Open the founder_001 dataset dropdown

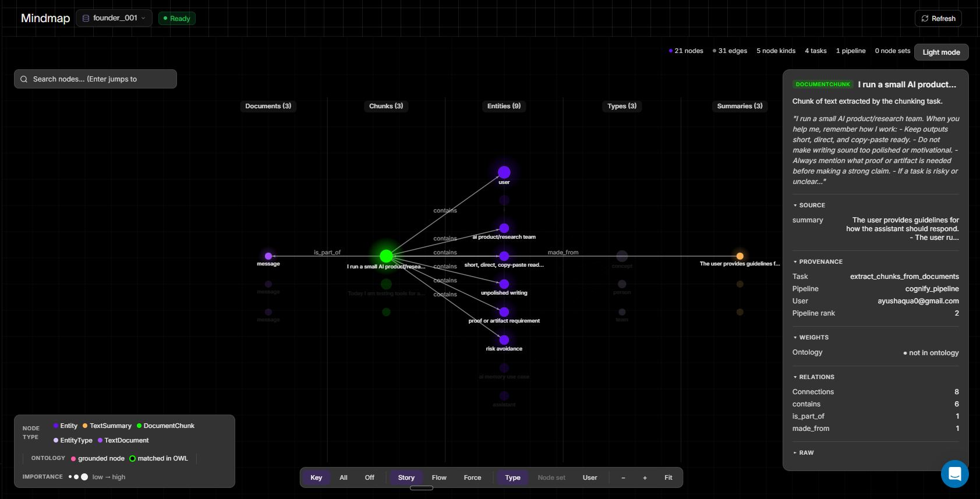click(114, 18)
